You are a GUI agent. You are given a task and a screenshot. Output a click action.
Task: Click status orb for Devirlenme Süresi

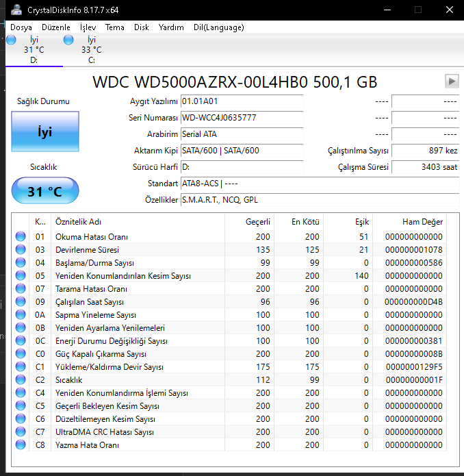(21, 249)
